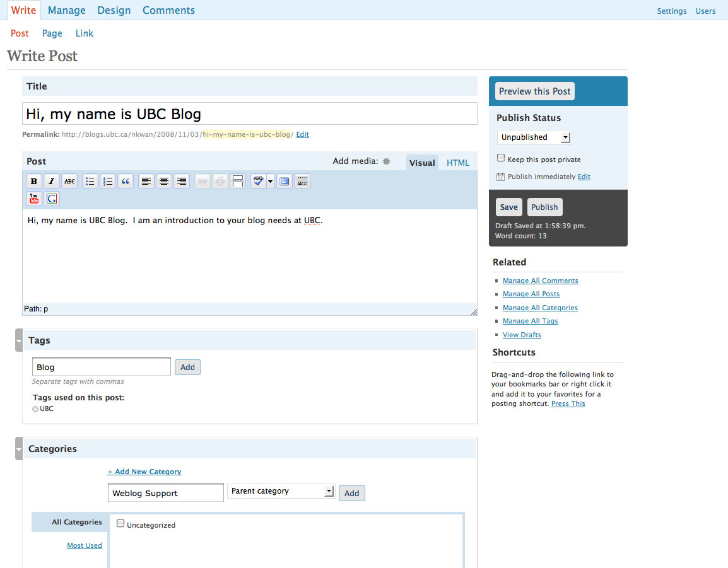Open the Users page link
The width and height of the screenshot is (728, 568).
click(x=705, y=11)
